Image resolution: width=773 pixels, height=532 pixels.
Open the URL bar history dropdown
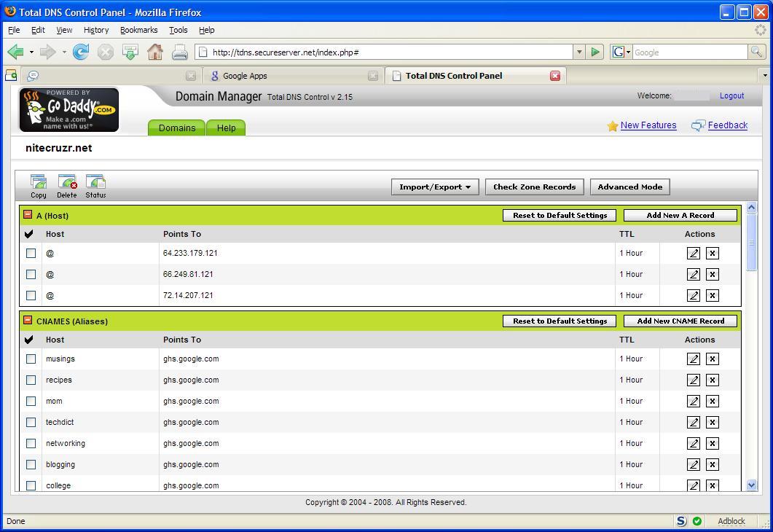coord(579,52)
